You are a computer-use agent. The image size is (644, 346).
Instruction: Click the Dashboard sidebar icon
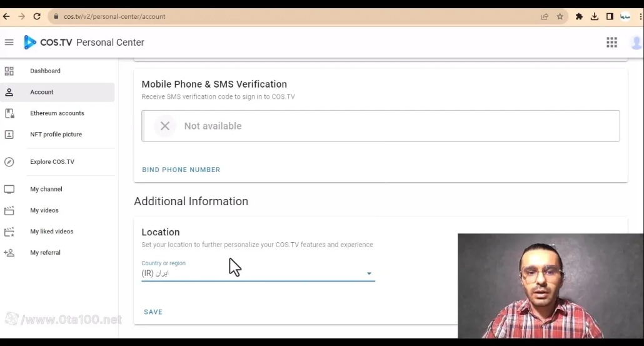(9, 71)
